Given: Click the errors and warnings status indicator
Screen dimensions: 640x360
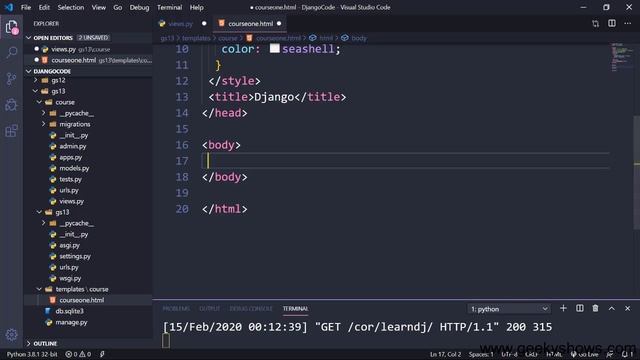Looking at the screenshot, I should tap(78, 354).
